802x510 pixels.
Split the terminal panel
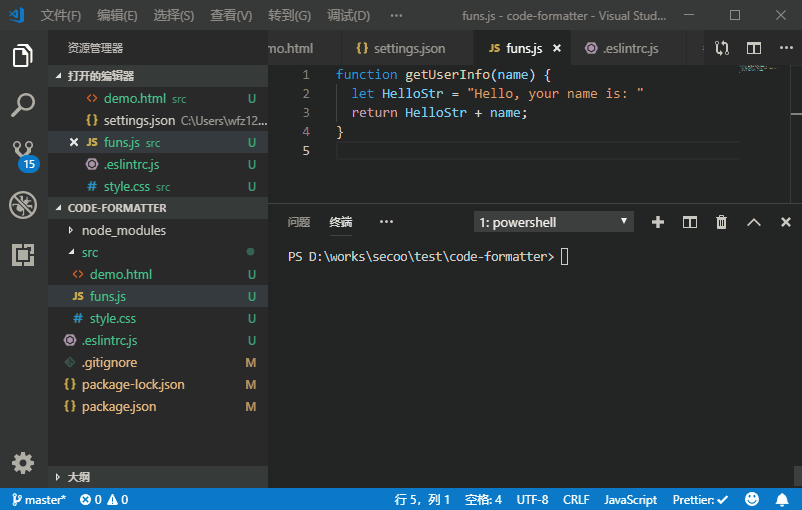pyautogui.click(x=689, y=222)
